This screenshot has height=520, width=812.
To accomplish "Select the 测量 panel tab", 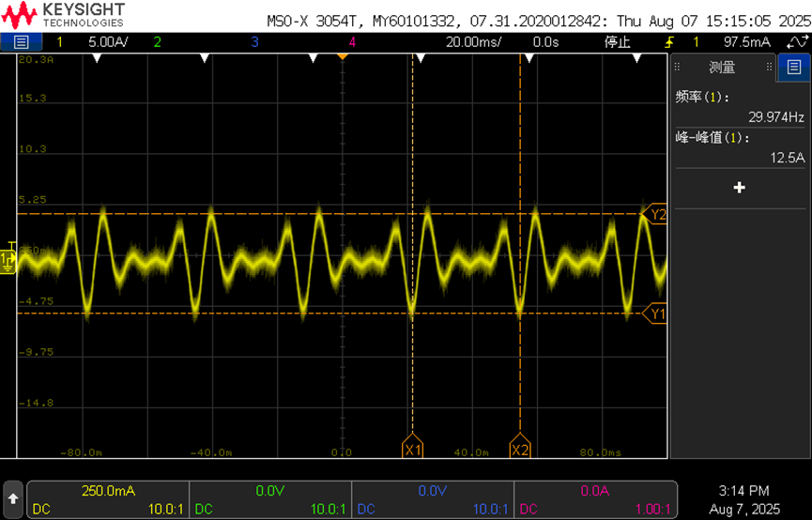I will point(722,67).
